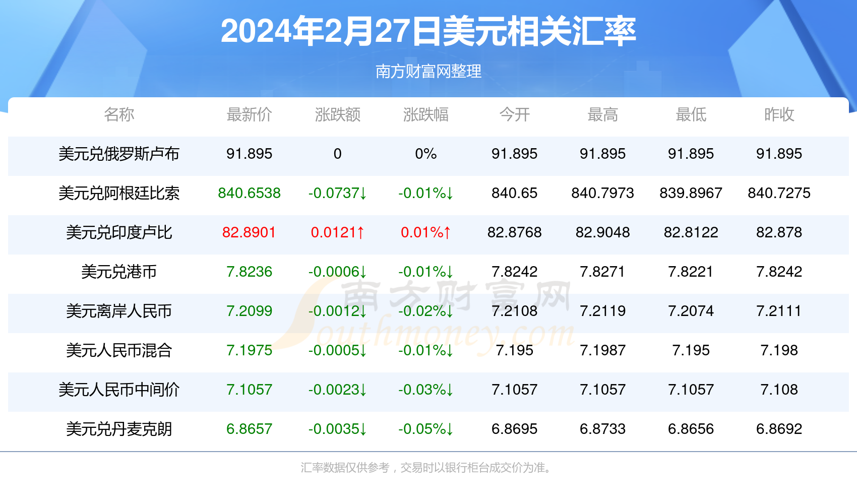857x504 pixels.
Task: Click change value -0.0035↓
Action: [x=337, y=429]
